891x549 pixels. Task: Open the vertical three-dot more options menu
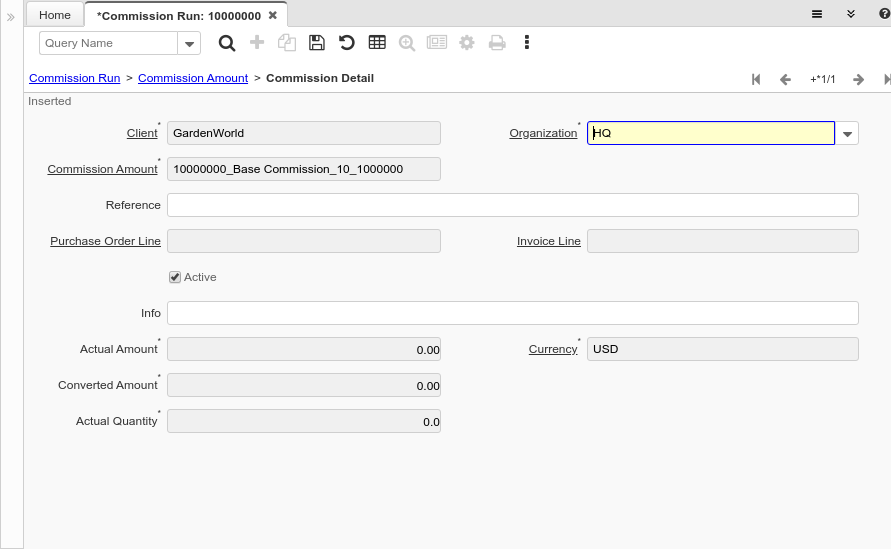pyautogui.click(x=527, y=43)
